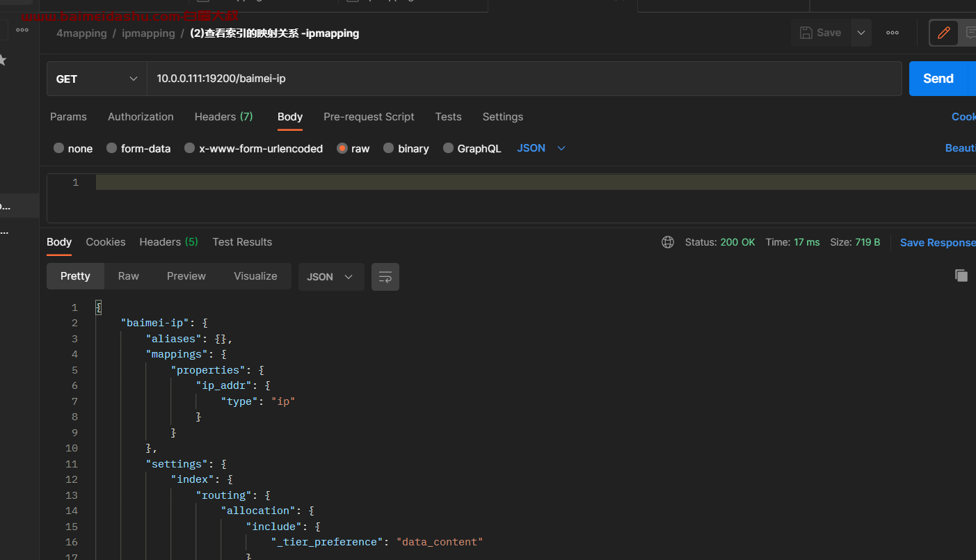This screenshot has width=976, height=560.
Task: Click the Save icon button
Action: point(820,33)
